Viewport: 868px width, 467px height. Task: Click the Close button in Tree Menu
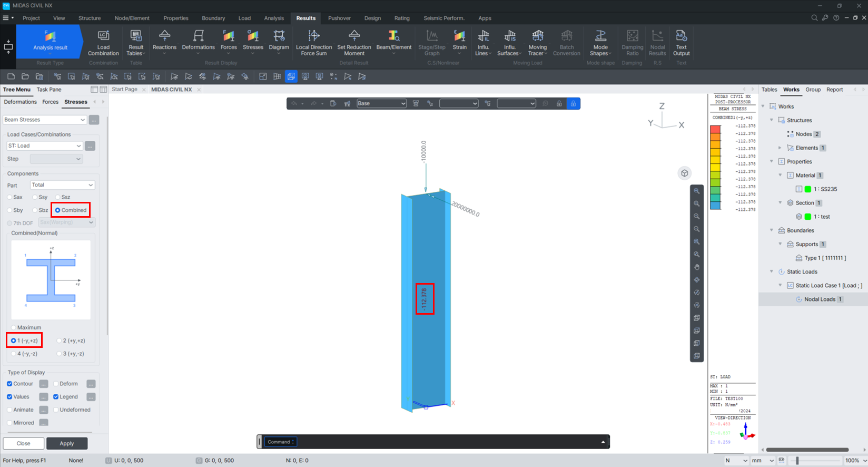click(x=23, y=443)
